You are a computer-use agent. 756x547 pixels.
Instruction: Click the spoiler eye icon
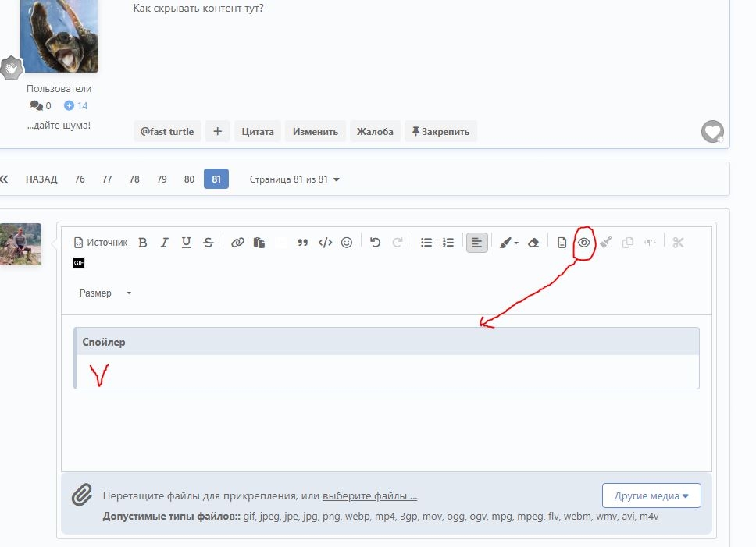[x=584, y=243]
